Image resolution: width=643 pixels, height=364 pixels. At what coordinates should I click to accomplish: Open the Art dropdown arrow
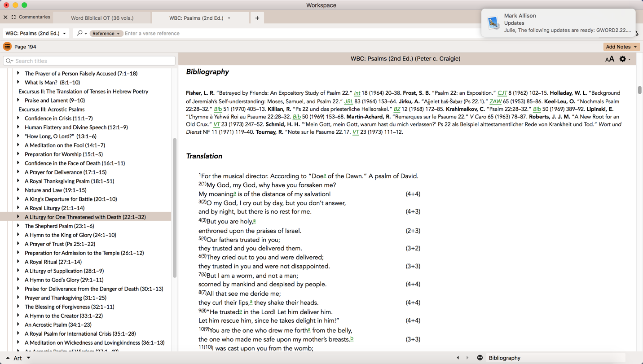(28, 358)
